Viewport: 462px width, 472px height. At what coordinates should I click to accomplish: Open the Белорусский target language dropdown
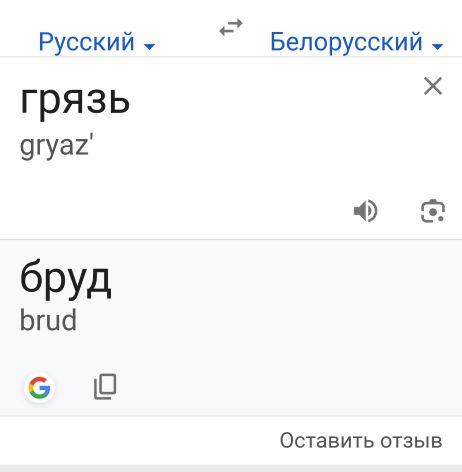[356, 42]
